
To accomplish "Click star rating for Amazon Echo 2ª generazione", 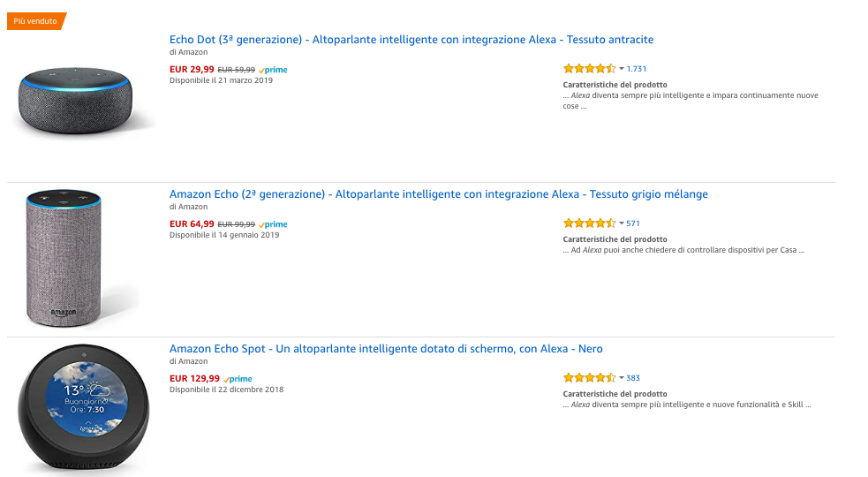I will 589,223.
